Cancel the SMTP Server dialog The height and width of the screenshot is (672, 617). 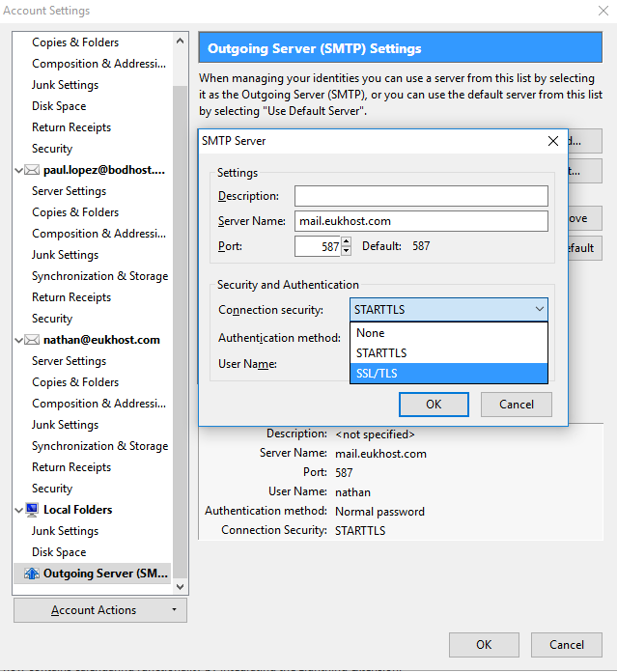pos(516,405)
